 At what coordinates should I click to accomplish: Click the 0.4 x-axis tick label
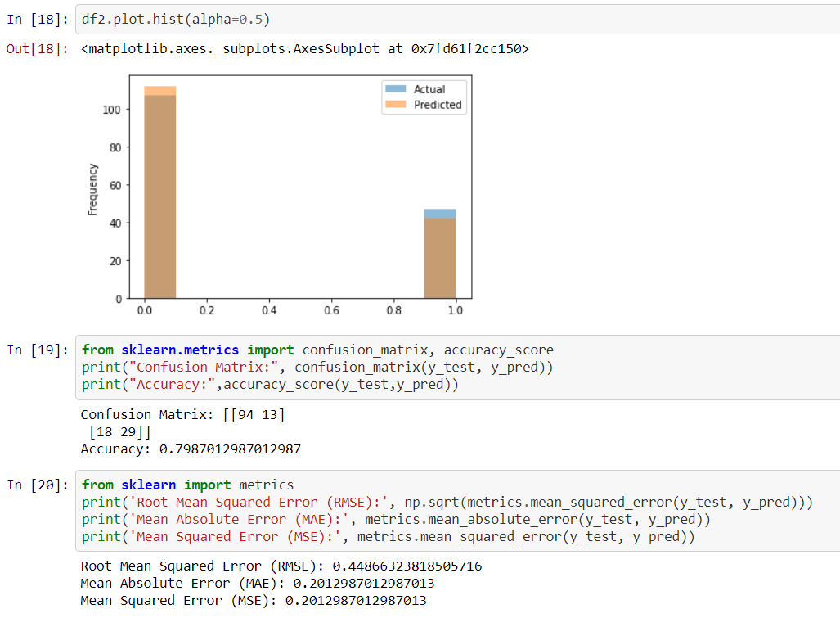pyautogui.click(x=269, y=310)
